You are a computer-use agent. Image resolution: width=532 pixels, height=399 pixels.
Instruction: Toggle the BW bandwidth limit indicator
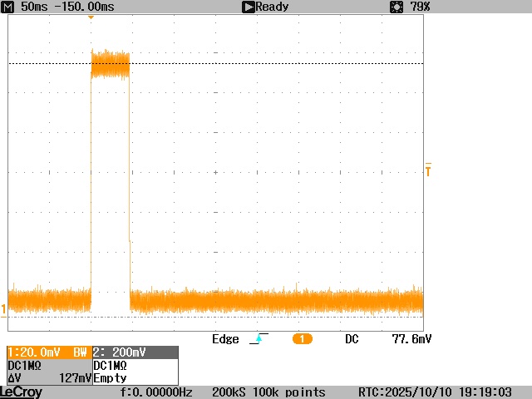click(80, 352)
